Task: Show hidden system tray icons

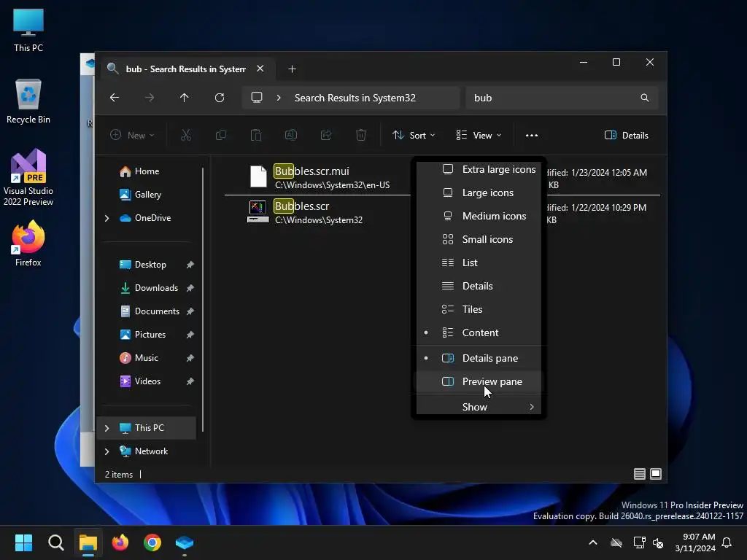Action: pos(593,542)
